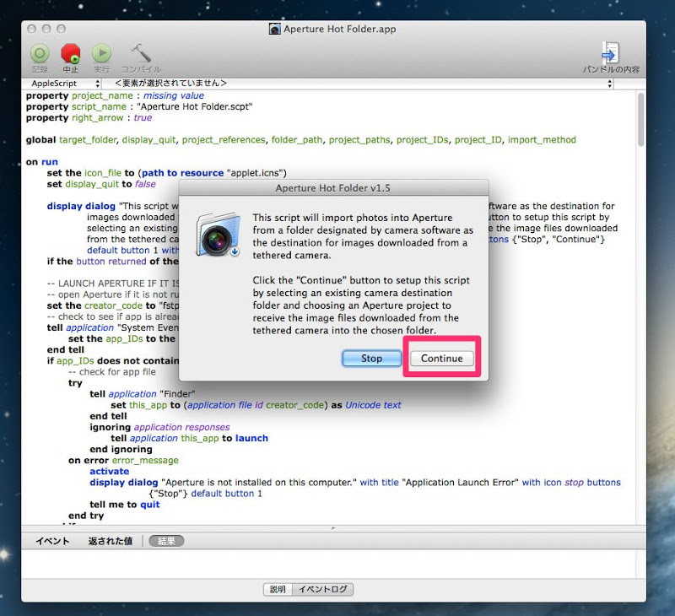
Task: Open the AppleScript language dropdown
Action: [x=65, y=84]
